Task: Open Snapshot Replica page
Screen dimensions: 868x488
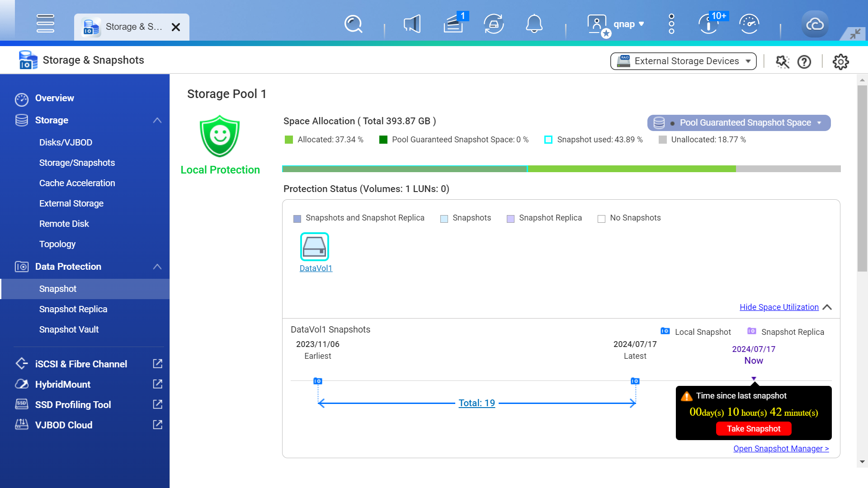Action: [x=73, y=309]
